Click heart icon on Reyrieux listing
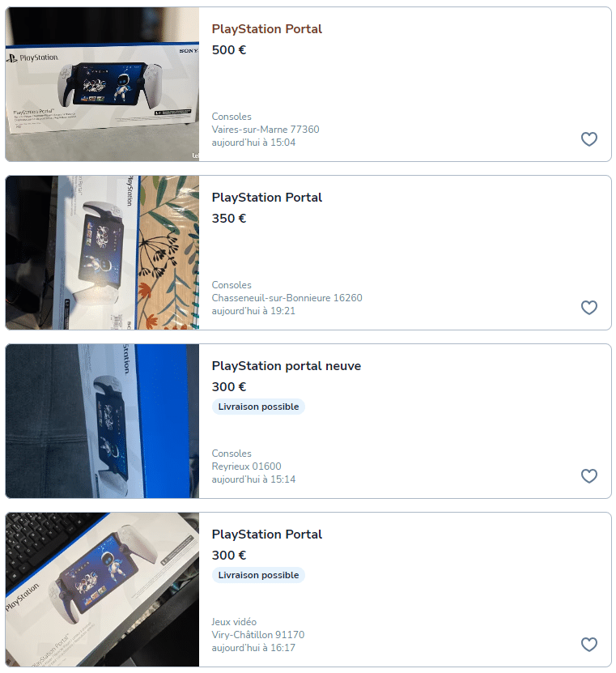Viewport: 616px width, 673px height. [589, 475]
